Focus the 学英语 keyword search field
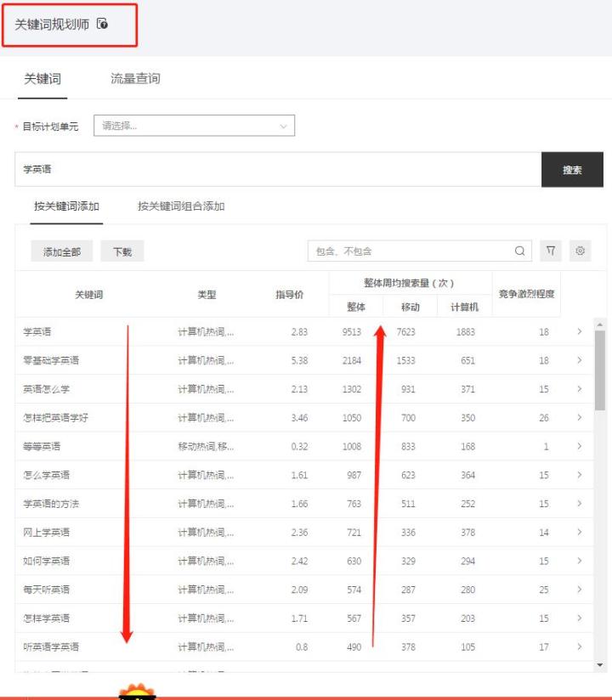The height and width of the screenshot is (700, 612). 278,170
